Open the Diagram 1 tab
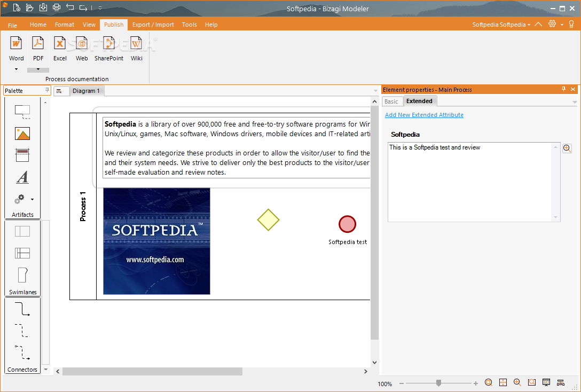 point(86,91)
